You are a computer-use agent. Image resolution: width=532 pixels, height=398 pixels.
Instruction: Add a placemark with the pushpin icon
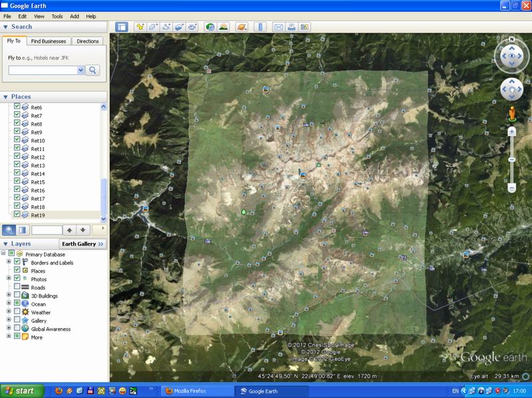[140, 27]
